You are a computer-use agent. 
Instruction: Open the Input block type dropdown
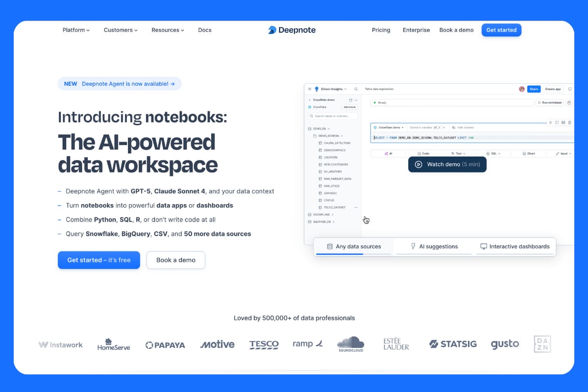pos(563,153)
